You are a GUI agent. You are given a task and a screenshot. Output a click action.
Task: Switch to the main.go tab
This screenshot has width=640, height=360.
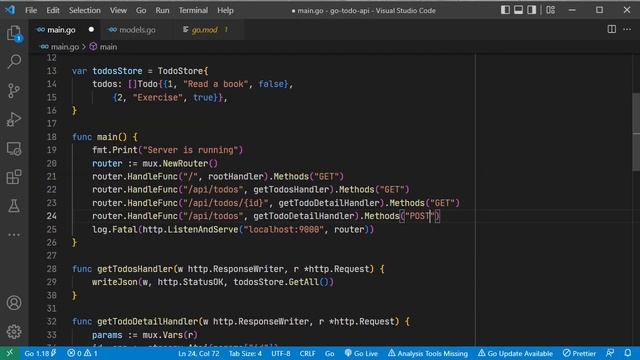pos(64,30)
